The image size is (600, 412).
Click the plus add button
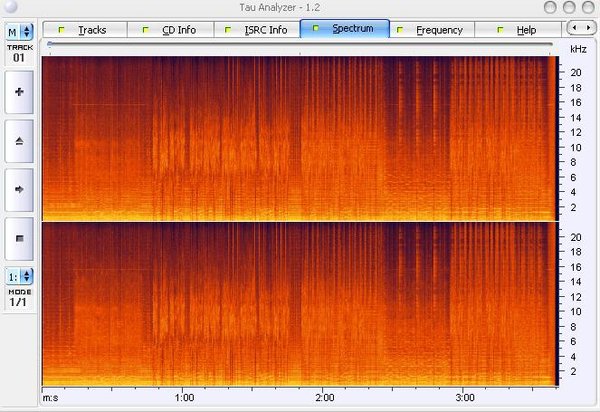click(x=19, y=92)
